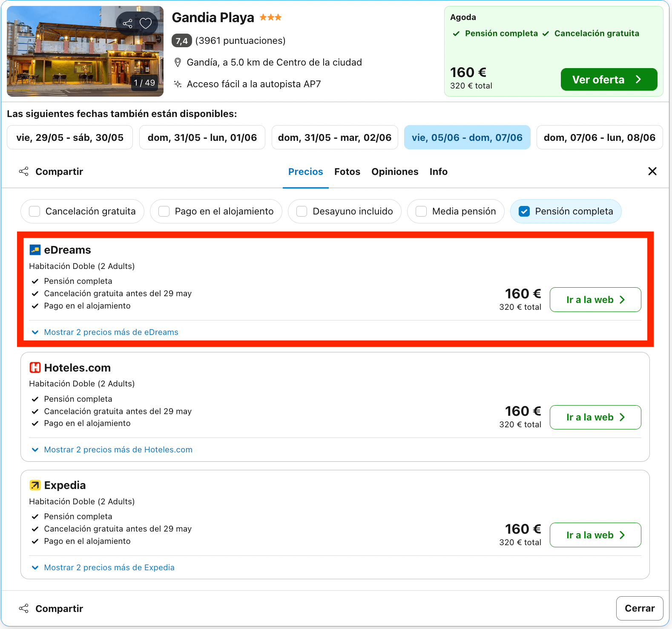Select dates vie 29/05 - sáb 30/05

pyautogui.click(x=70, y=137)
